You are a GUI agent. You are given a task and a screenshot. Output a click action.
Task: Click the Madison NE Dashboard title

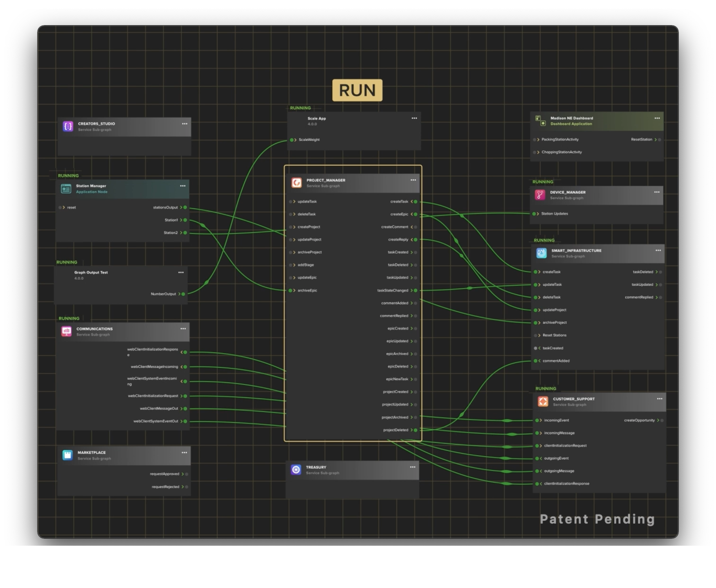572,118
